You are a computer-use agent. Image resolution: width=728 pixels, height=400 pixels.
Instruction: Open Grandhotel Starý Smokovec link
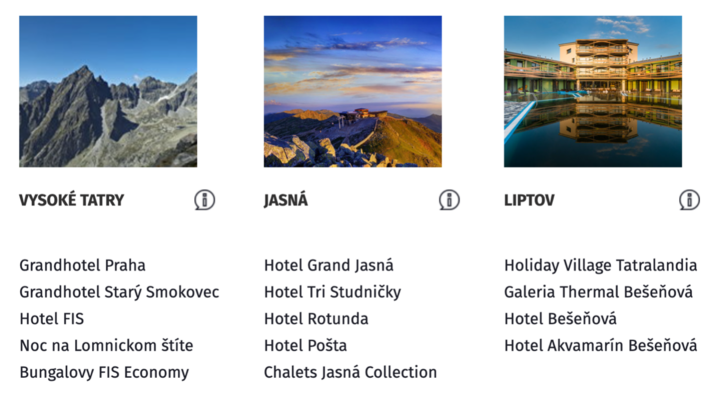point(119,292)
